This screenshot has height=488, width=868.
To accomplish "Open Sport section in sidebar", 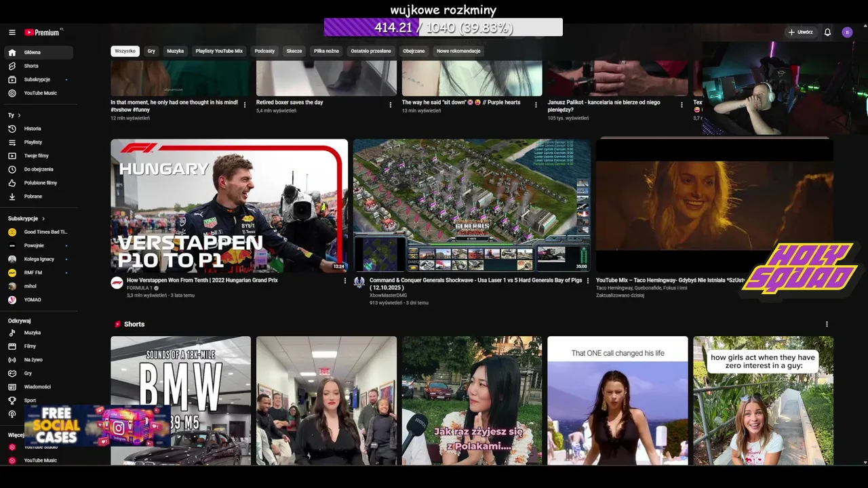I will [x=38, y=401].
